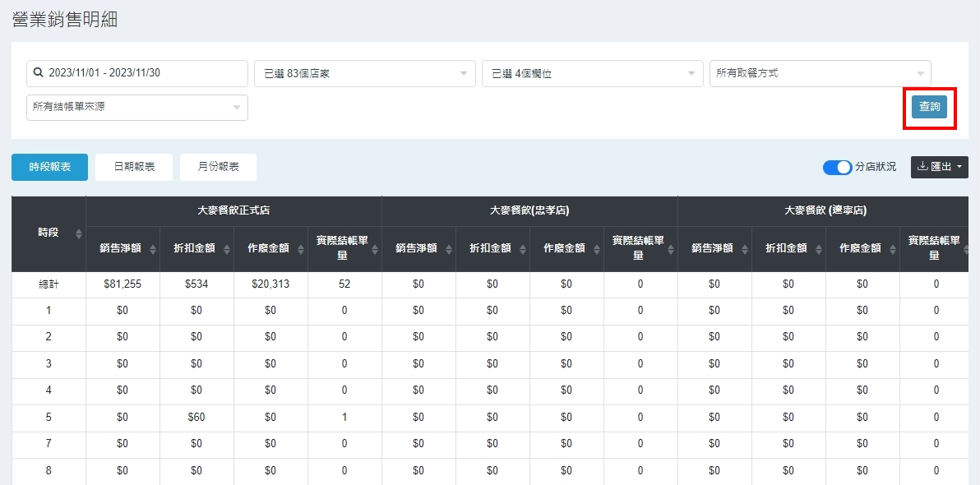The width and height of the screenshot is (980, 485).
Task: Click the 查詢 search button
Action: (x=929, y=107)
